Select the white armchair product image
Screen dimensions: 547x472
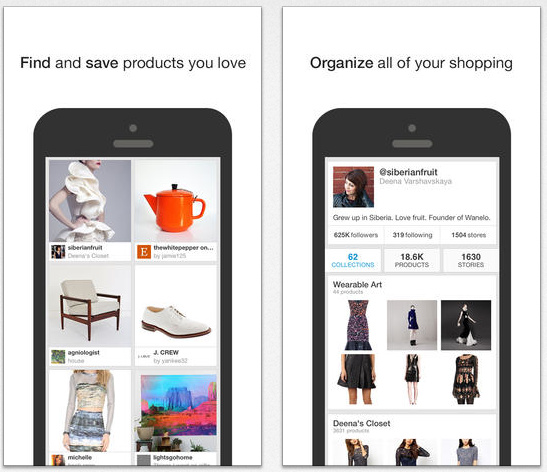click(90, 306)
